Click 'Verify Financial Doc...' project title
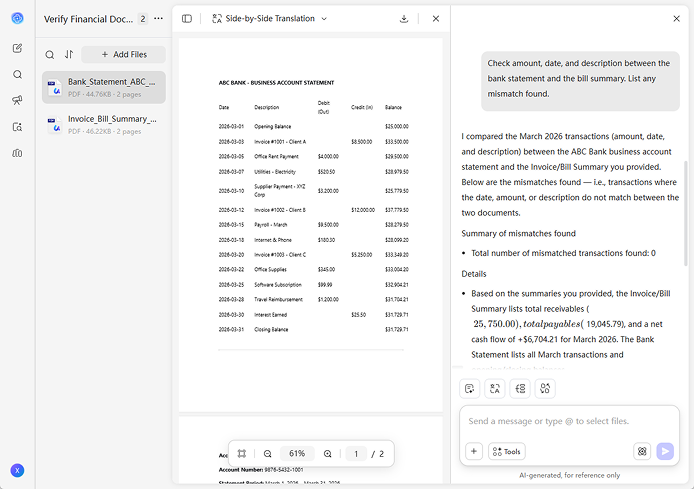The height and width of the screenshot is (489, 694). [x=88, y=19]
